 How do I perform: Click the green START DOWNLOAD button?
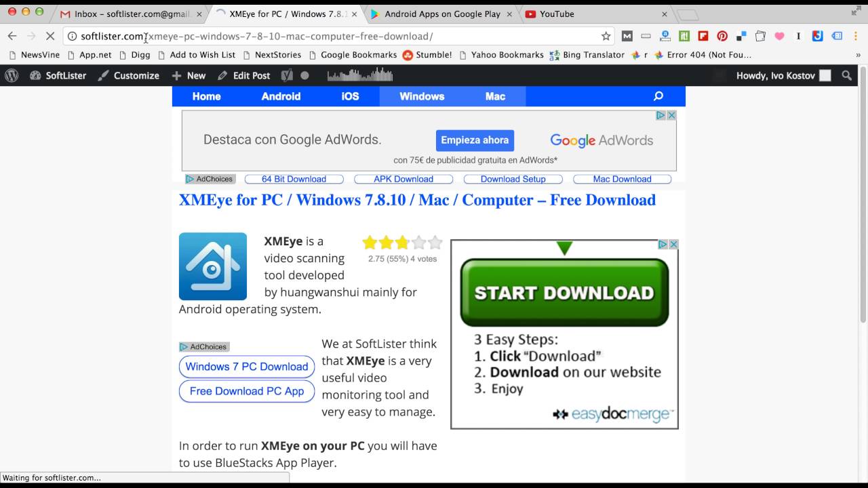point(564,293)
